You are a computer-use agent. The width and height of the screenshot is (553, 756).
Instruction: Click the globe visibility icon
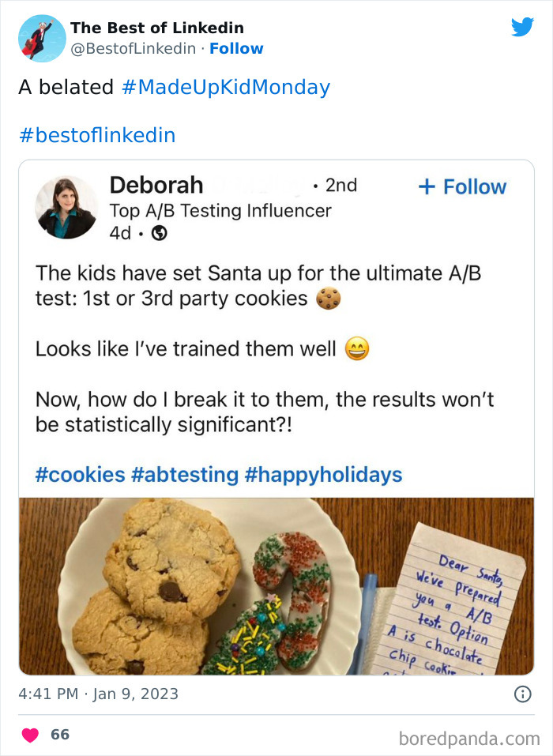point(159,233)
